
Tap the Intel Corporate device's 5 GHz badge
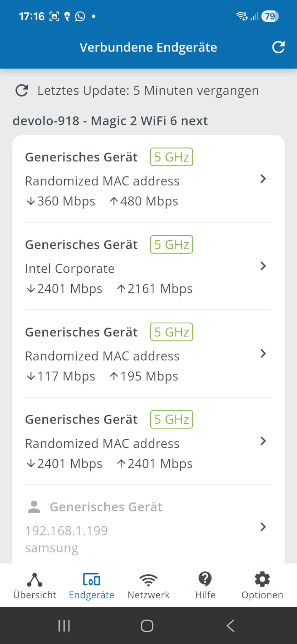pos(172,244)
